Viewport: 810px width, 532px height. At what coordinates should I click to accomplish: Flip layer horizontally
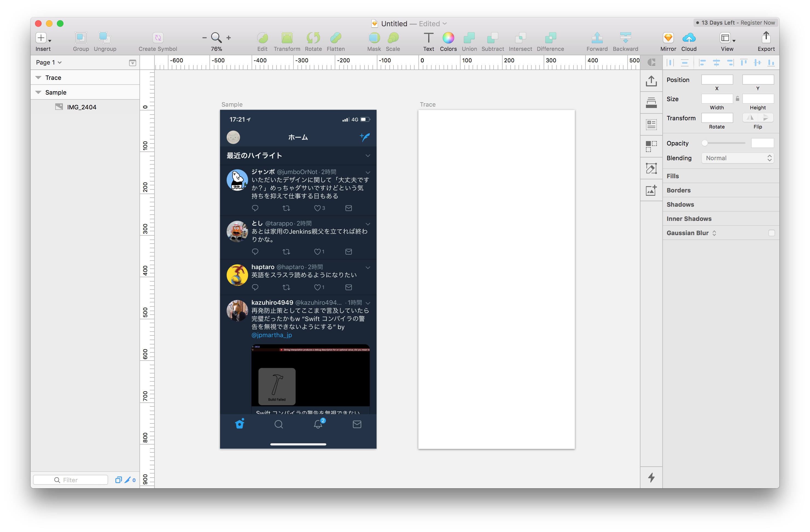[750, 118]
